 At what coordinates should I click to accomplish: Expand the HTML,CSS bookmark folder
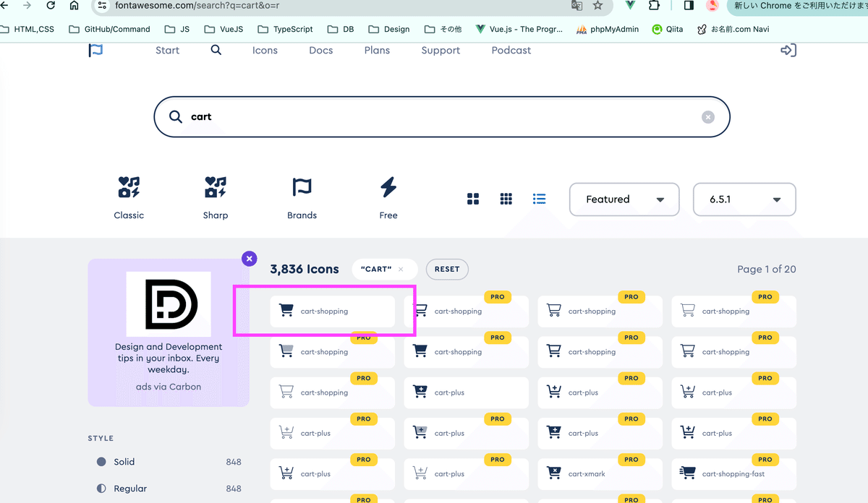[x=27, y=30]
